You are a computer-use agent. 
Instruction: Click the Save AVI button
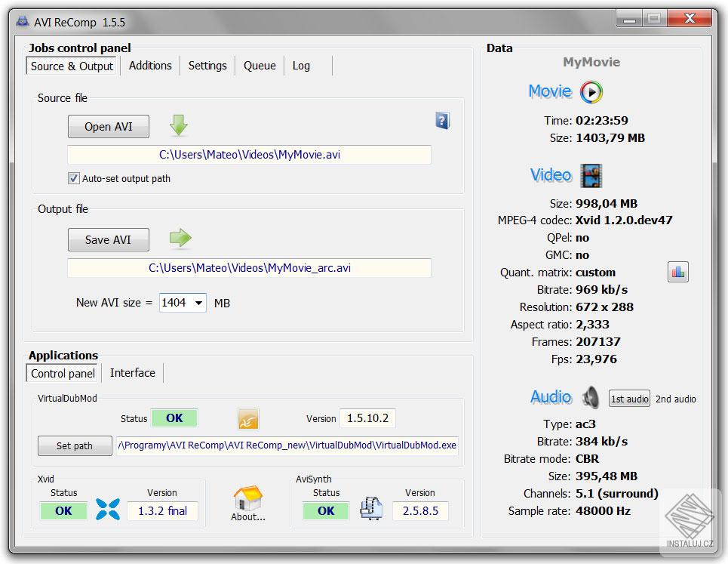click(x=108, y=240)
